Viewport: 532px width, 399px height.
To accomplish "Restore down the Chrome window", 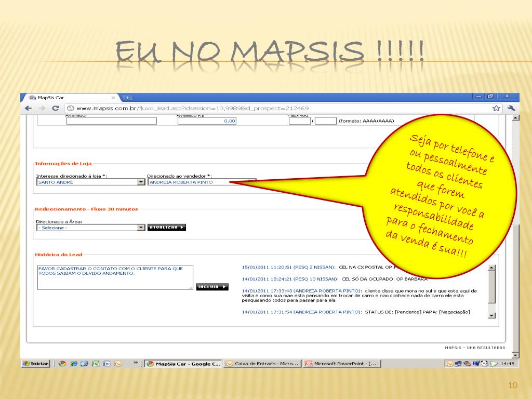I will click(x=490, y=97).
